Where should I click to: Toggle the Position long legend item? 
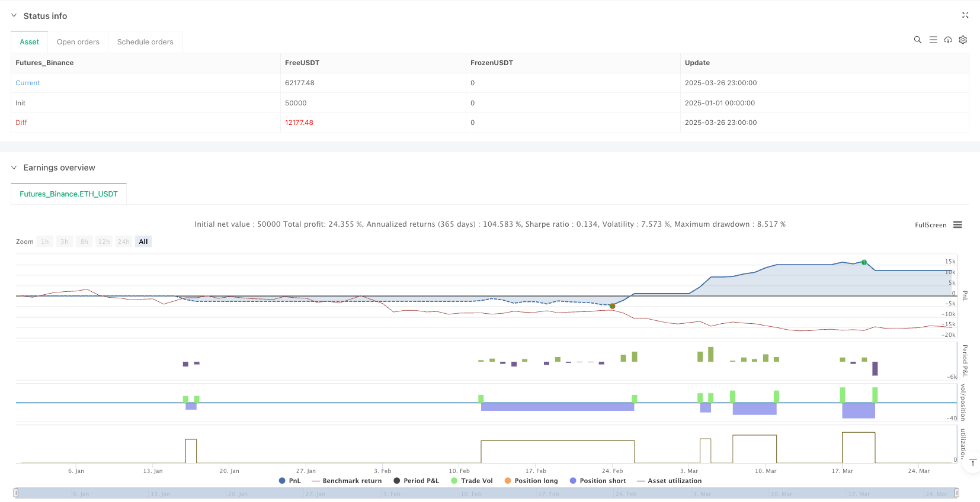[531, 481]
